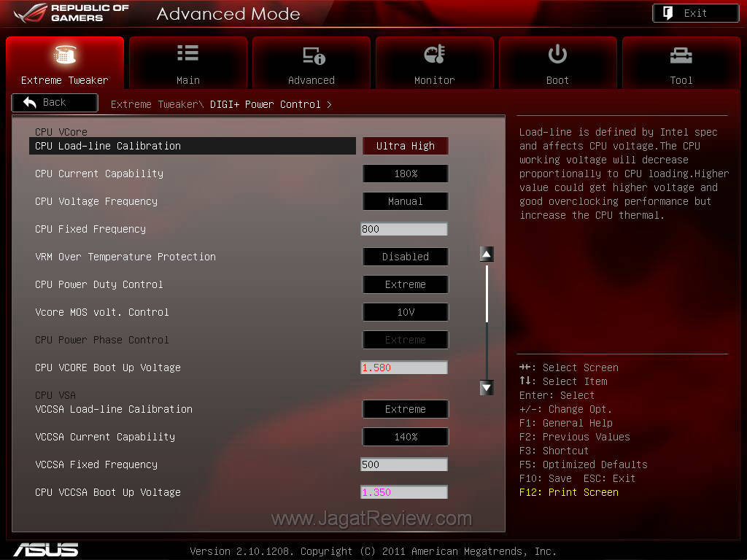This screenshot has width=747, height=560.
Task: Click the Exit door icon
Action: pyautogui.click(x=668, y=13)
